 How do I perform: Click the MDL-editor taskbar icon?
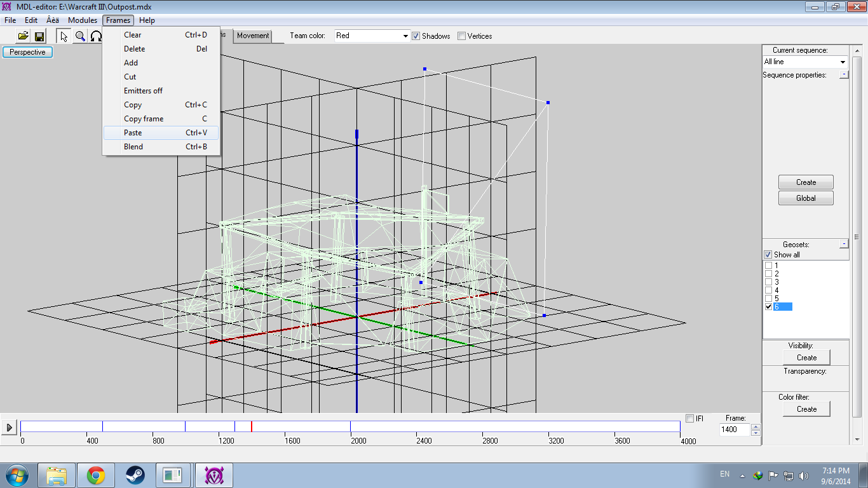(214, 475)
